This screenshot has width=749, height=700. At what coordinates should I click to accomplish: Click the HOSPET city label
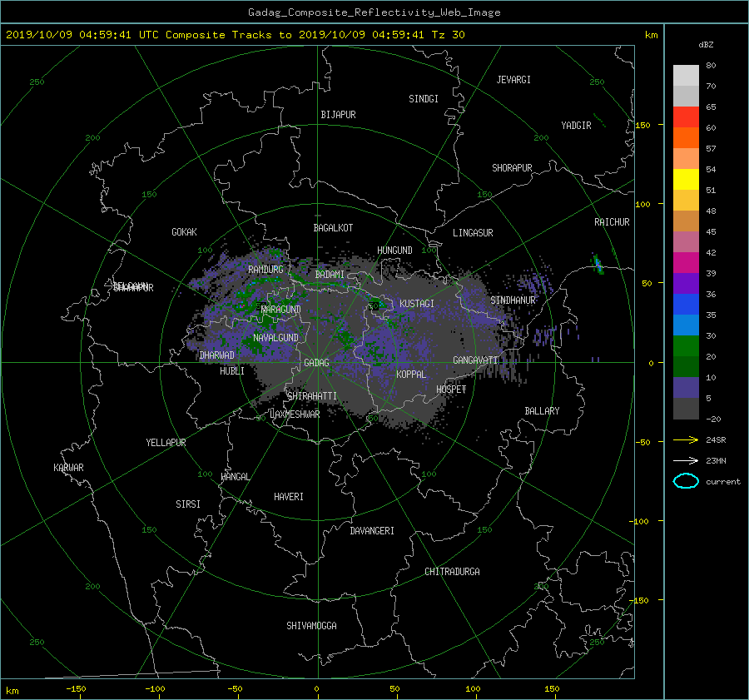[451, 390]
